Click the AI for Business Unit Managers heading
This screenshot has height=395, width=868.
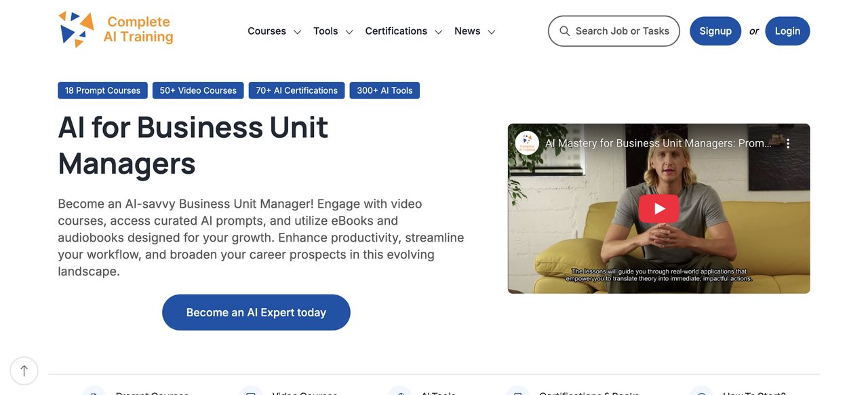[x=193, y=145]
